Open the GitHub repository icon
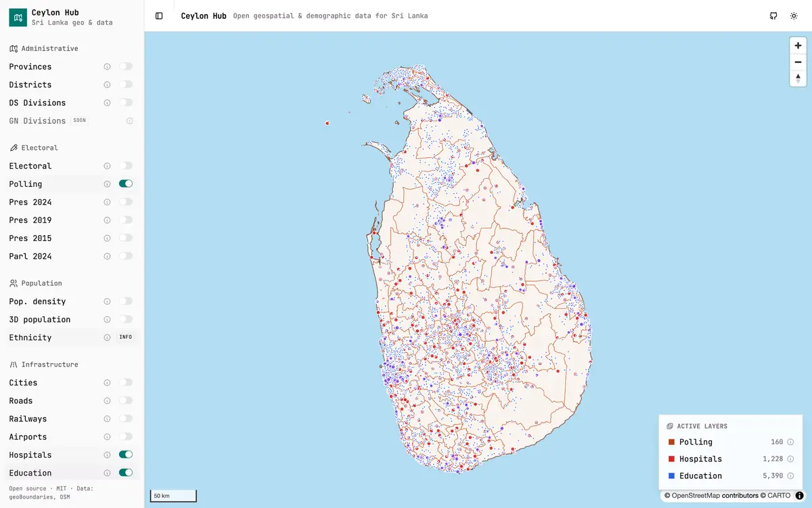 click(x=773, y=16)
